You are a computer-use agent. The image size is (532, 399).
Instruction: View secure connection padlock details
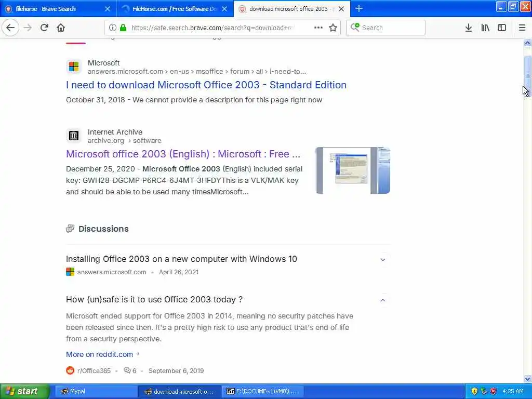tap(123, 28)
